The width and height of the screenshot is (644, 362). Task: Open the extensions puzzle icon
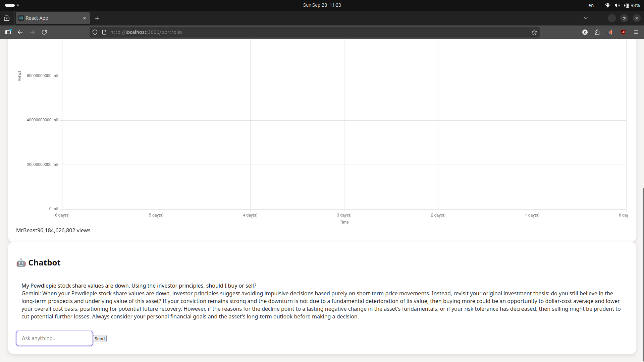click(x=597, y=32)
